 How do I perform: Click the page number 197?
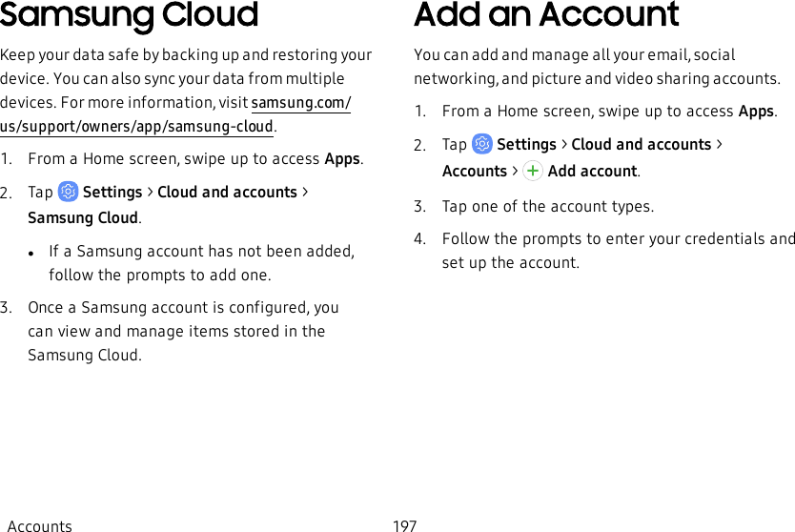pos(404,525)
